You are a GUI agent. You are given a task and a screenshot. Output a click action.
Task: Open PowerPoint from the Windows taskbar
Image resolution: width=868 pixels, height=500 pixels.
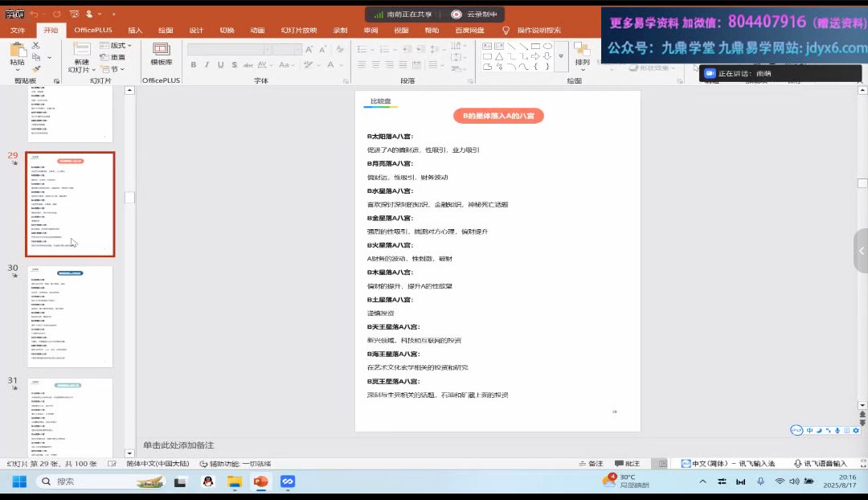pos(260,482)
